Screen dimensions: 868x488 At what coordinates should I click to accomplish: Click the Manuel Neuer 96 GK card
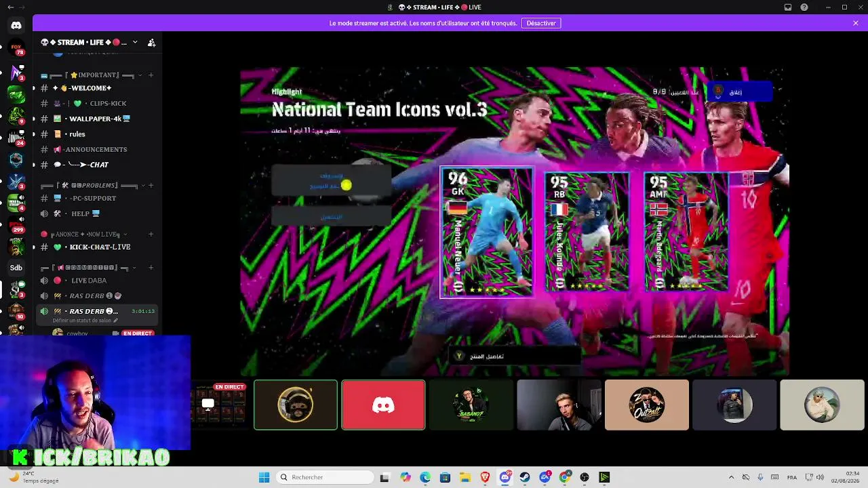click(x=486, y=232)
